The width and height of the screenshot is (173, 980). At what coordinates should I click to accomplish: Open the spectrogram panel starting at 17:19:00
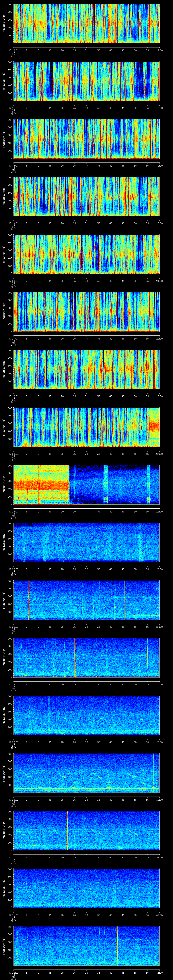(87, 196)
